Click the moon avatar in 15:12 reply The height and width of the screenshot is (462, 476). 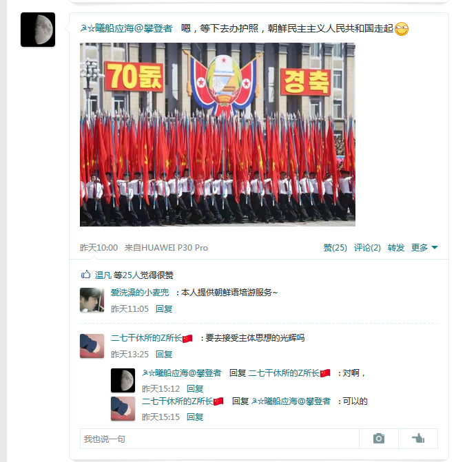(x=123, y=380)
